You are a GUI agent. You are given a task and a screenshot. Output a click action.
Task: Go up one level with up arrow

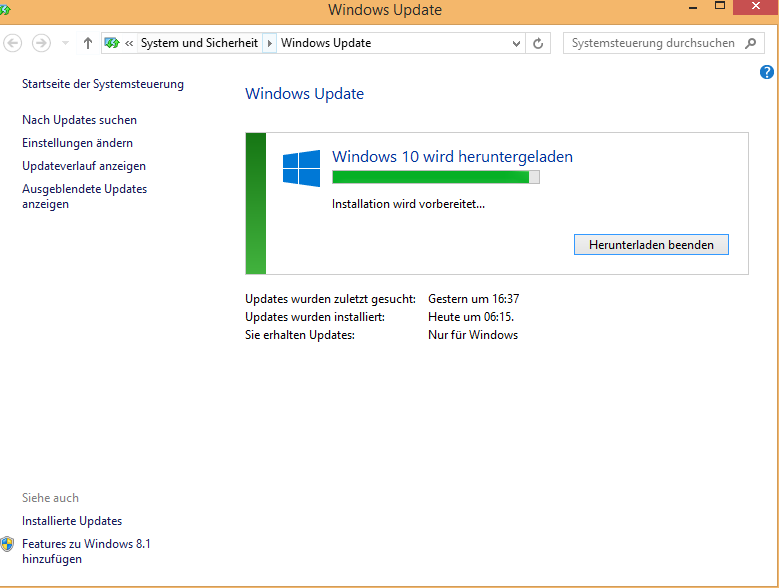88,43
